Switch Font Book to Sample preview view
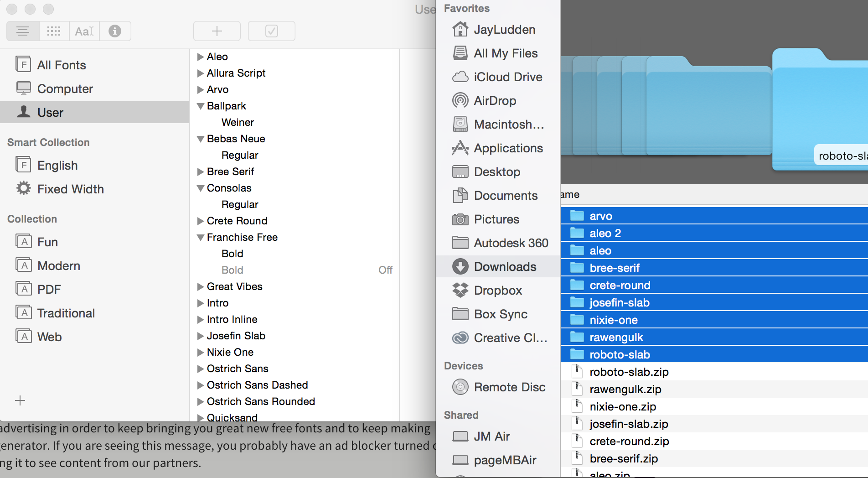The width and height of the screenshot is (868, 478). tap(23, 31)
